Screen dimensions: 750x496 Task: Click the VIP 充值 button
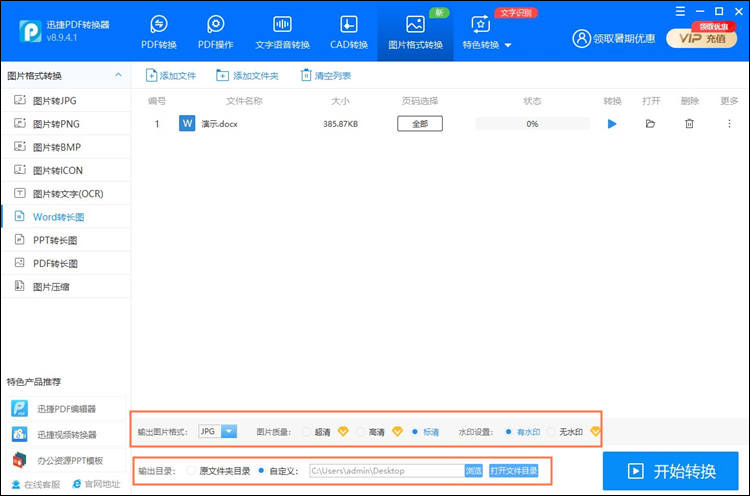(702, 39)
